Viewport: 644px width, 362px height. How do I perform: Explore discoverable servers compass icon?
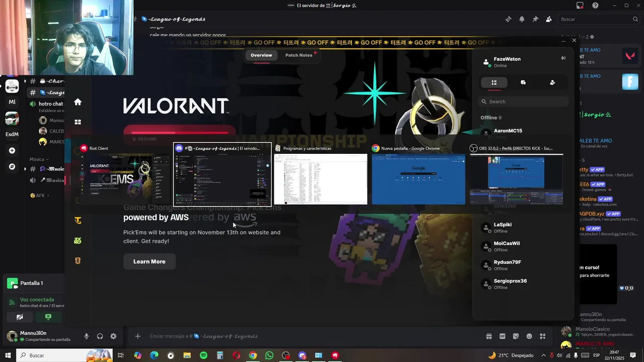(x=12, y=166)
